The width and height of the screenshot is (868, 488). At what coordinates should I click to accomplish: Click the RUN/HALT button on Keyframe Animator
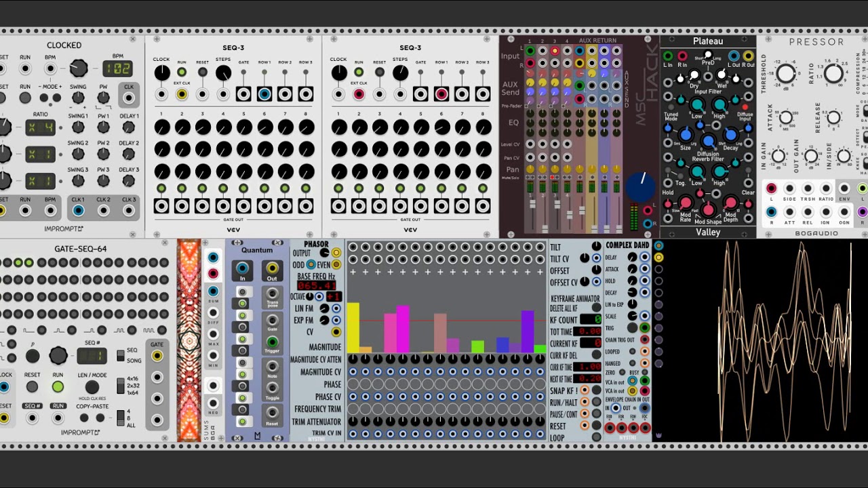coord(596,403)
